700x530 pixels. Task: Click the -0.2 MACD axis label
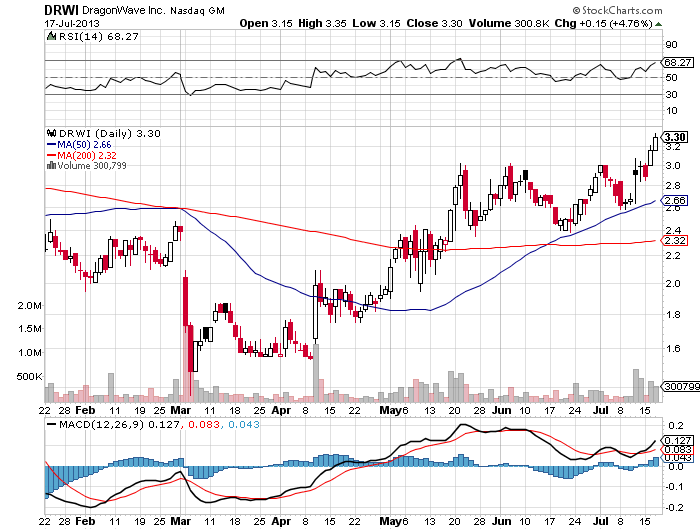click(674, 507)
